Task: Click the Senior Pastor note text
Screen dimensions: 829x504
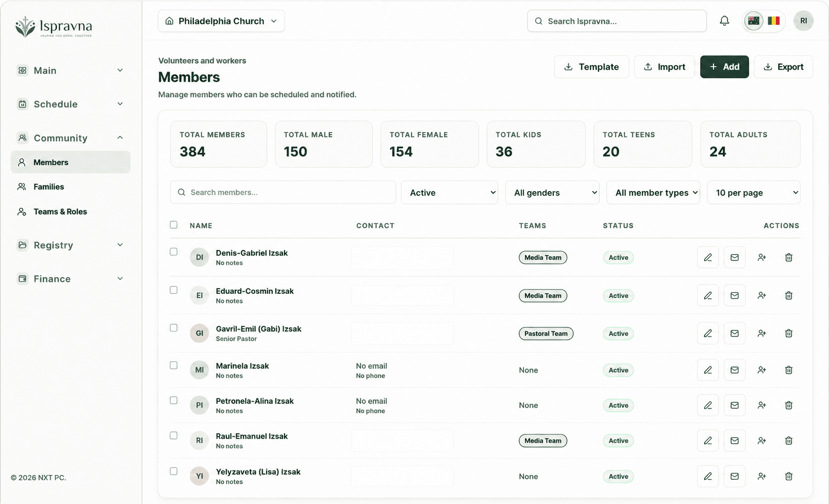Action: (236, 339)
